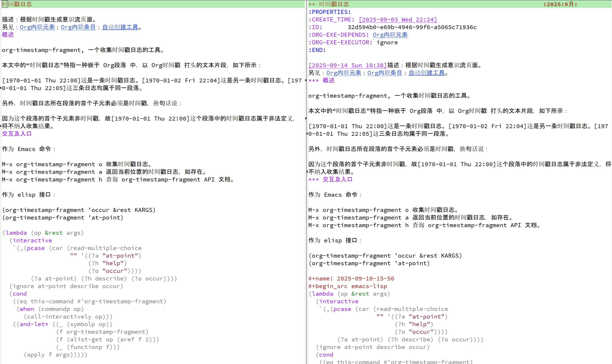Select the left pane 时间戳日志 header line

[17, 4]
